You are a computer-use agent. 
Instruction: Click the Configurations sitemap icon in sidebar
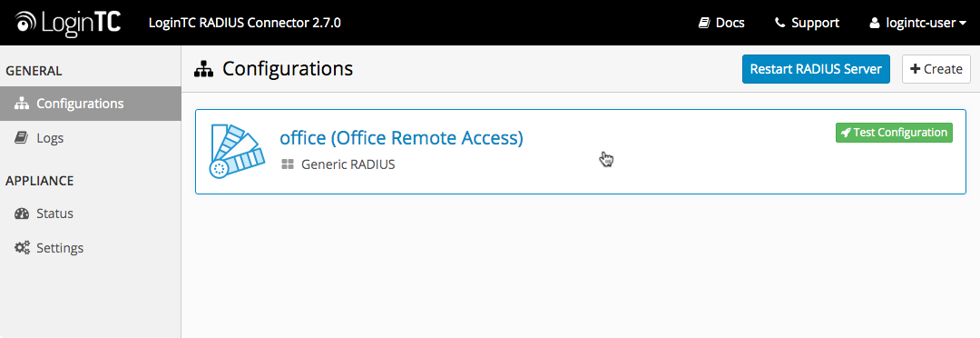(21, 104)
